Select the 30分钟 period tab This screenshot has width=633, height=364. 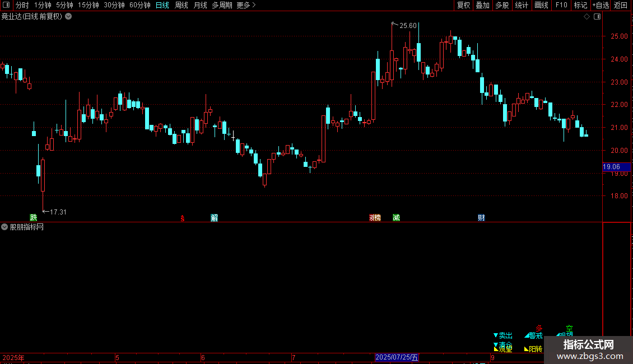tap(114, 5)
